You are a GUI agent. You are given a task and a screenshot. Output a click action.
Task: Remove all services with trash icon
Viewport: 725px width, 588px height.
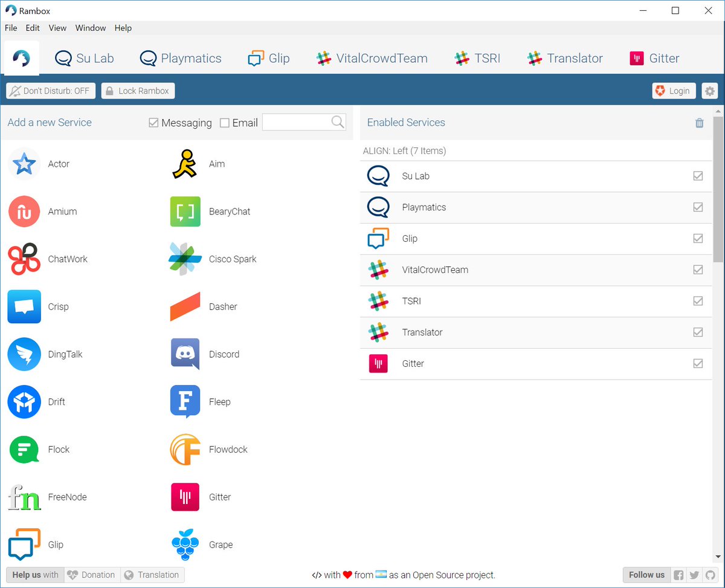coord(700,123)
